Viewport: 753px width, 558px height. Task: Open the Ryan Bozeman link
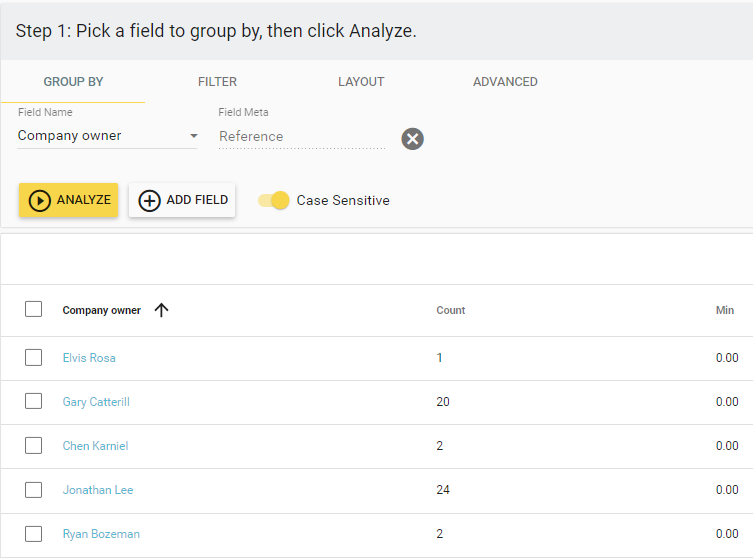[101, 534]
